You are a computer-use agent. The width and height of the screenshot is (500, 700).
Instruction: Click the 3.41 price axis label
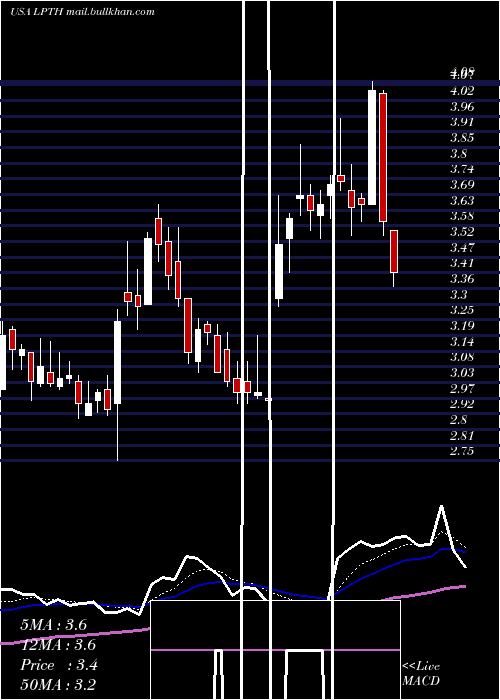[462, 263]
